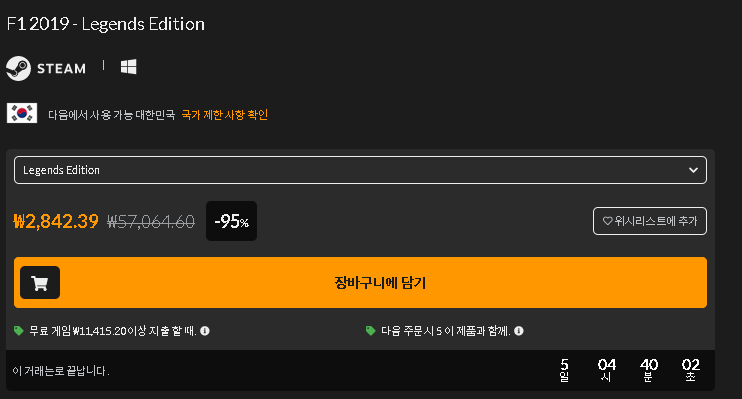
Task: Click the heart icon in wishlist button
Action: pos(607,221)
